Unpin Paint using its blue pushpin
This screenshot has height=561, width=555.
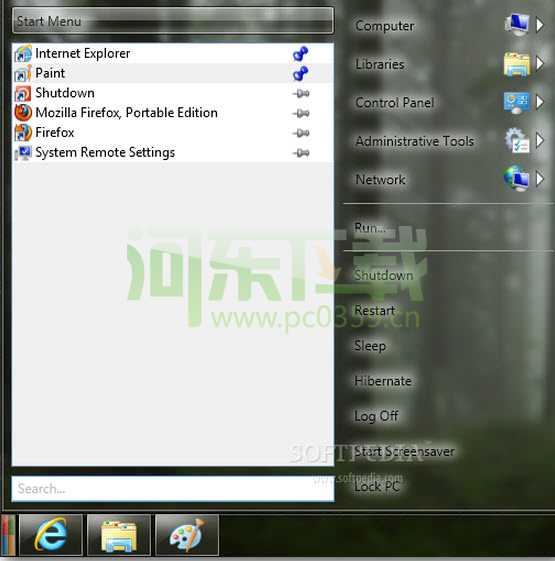[x=301, y=73]
